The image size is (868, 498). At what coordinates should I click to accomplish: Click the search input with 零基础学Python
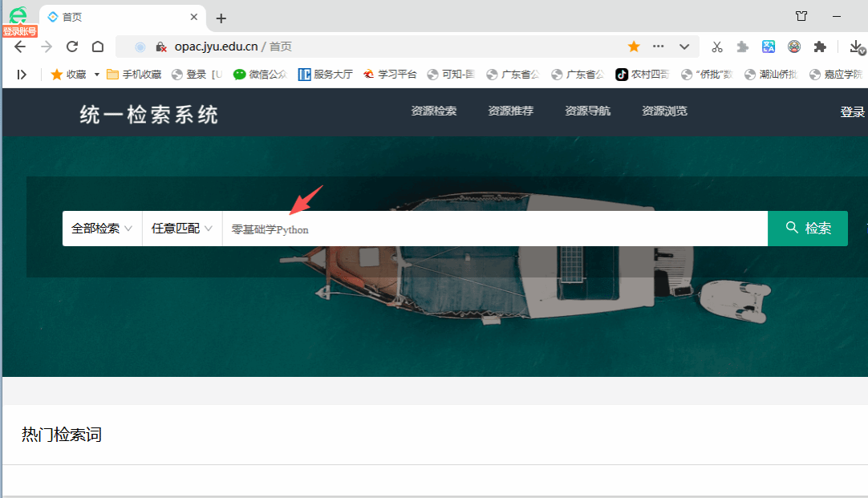coord(493,229)
